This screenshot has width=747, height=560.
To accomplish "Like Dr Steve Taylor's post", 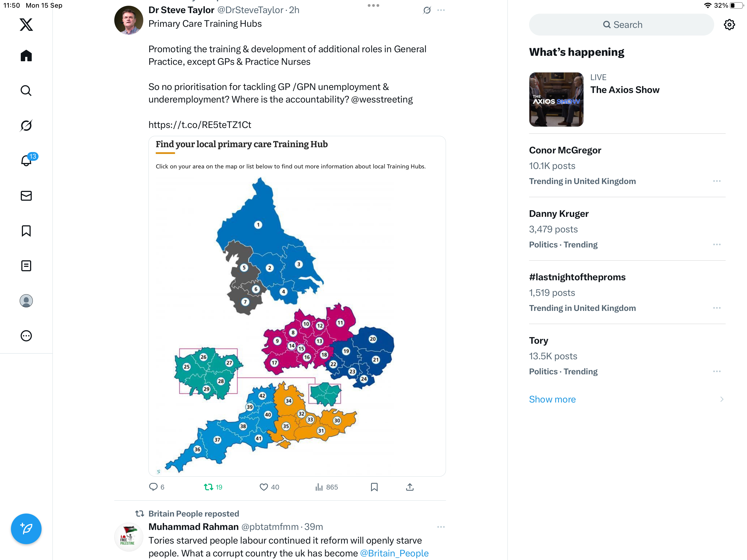I will point(263,487).
